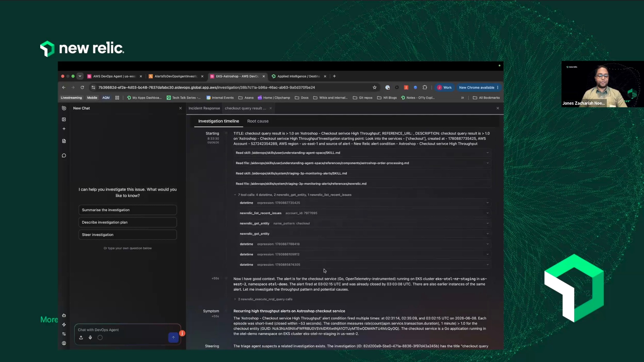
Task: Click 'Summarise the investigation' suggestion
Action: coord(127,210)
